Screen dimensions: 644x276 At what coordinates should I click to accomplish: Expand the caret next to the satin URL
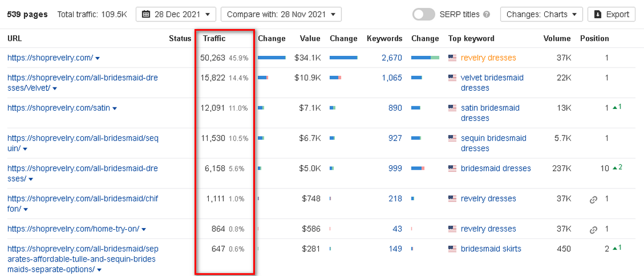click(114, 108)
